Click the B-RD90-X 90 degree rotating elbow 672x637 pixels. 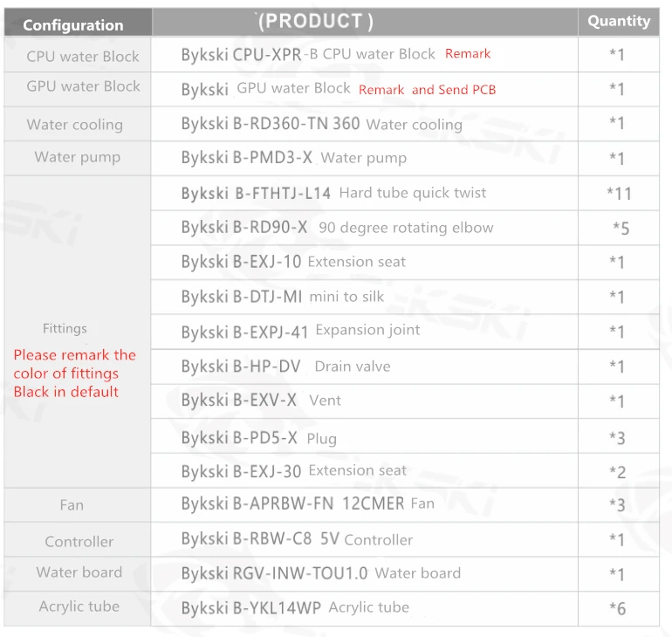(x=337, y=228)
